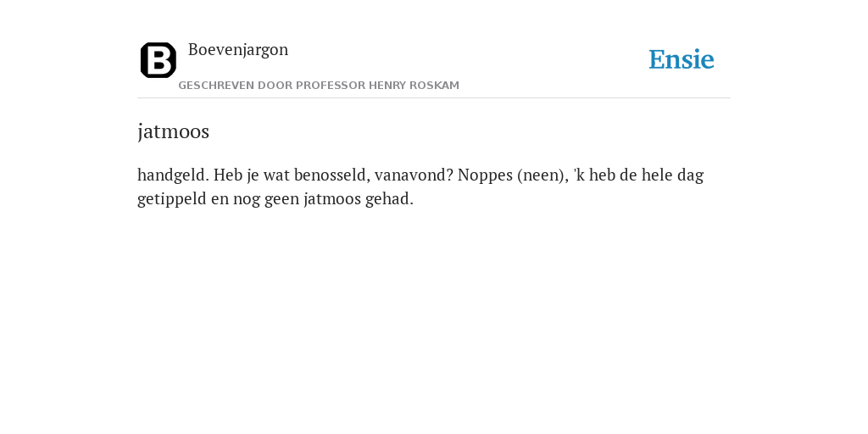The width and height of the screenshot is (868, 434).
Task: Click the definition paragraph starting with handgeld
Action: (420, 186)
